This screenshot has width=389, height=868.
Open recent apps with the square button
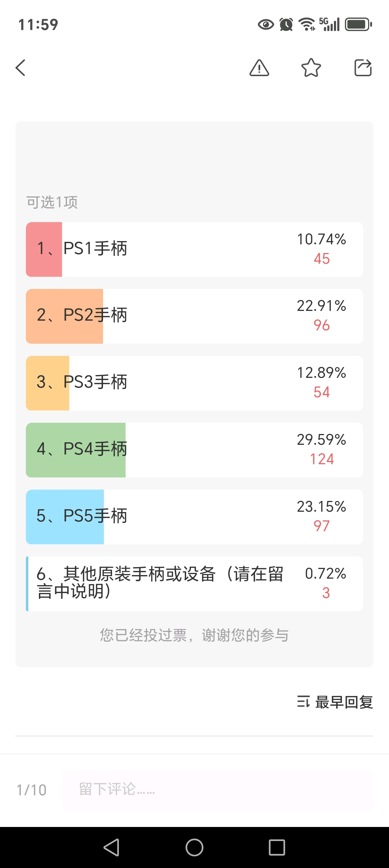[277, 847]
